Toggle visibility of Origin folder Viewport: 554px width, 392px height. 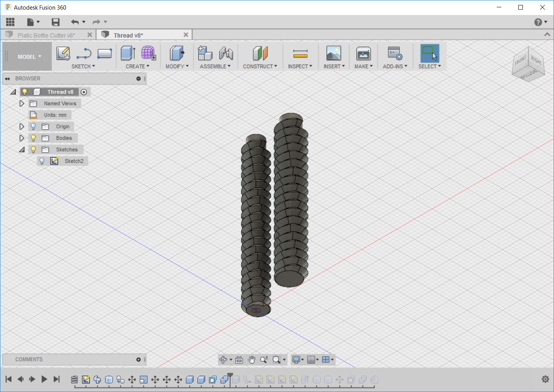33,126
